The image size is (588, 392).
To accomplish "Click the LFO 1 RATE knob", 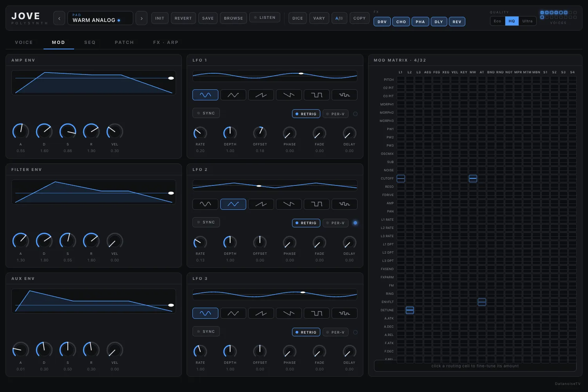I will tap(200, 133).
